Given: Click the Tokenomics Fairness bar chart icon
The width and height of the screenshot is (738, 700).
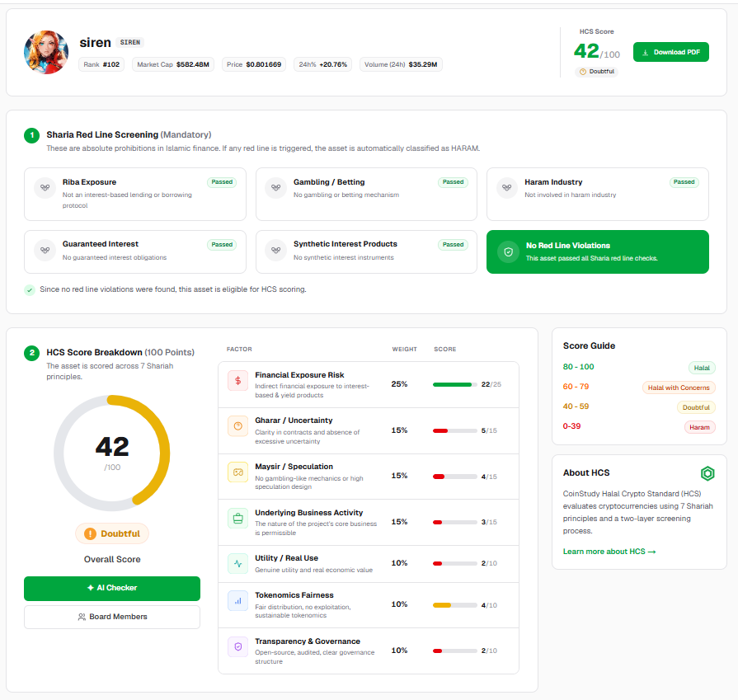Looking at the screenshot, I should [x=237, y=601].
